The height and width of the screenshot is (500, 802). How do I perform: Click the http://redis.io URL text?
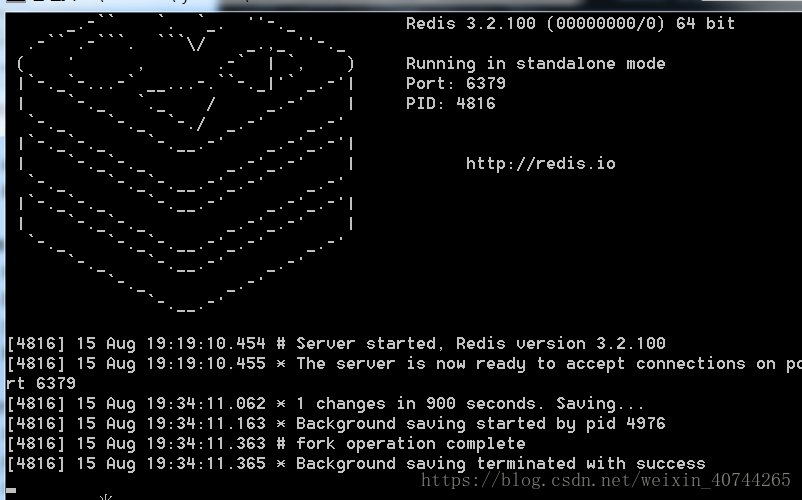point(541,164)
